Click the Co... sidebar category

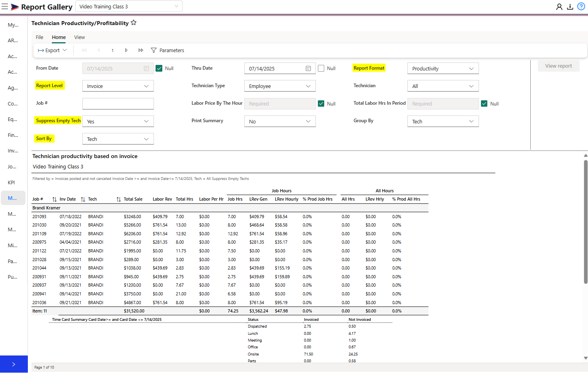tap(13, 104)
